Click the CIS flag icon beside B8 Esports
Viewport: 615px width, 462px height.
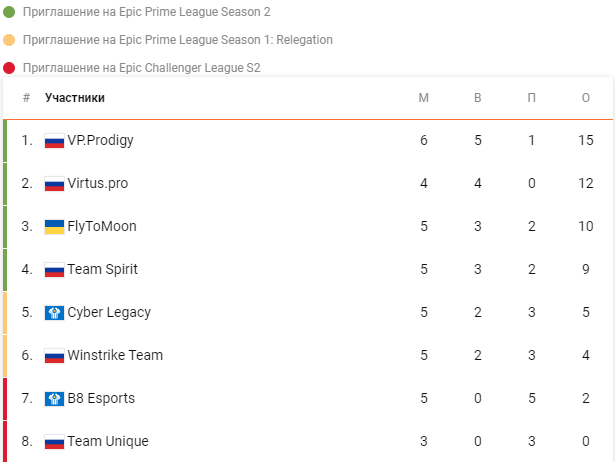click(54, 399)
